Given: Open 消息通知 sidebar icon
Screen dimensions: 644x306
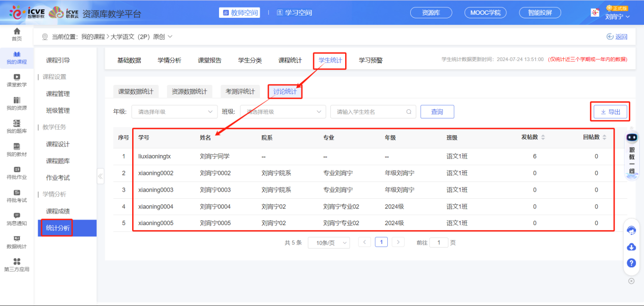Looking at the screenshot, I should pyautogui.click(x=17, y=219).
